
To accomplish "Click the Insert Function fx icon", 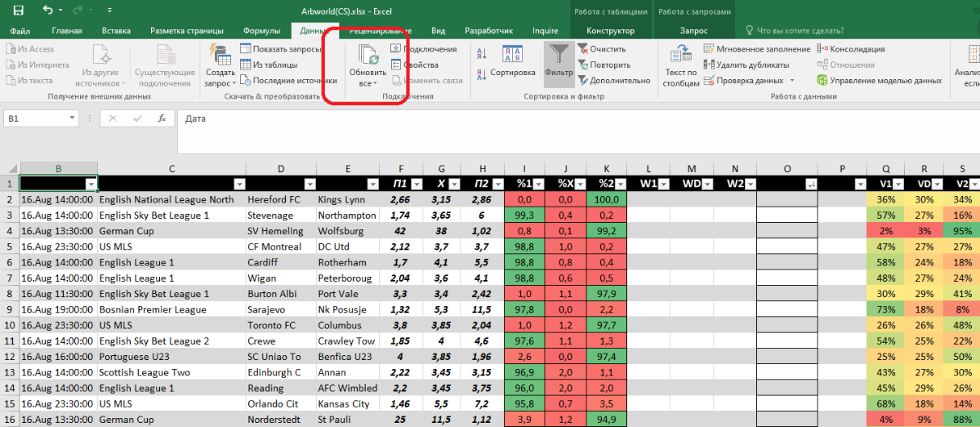I will [x=162, y=118].
